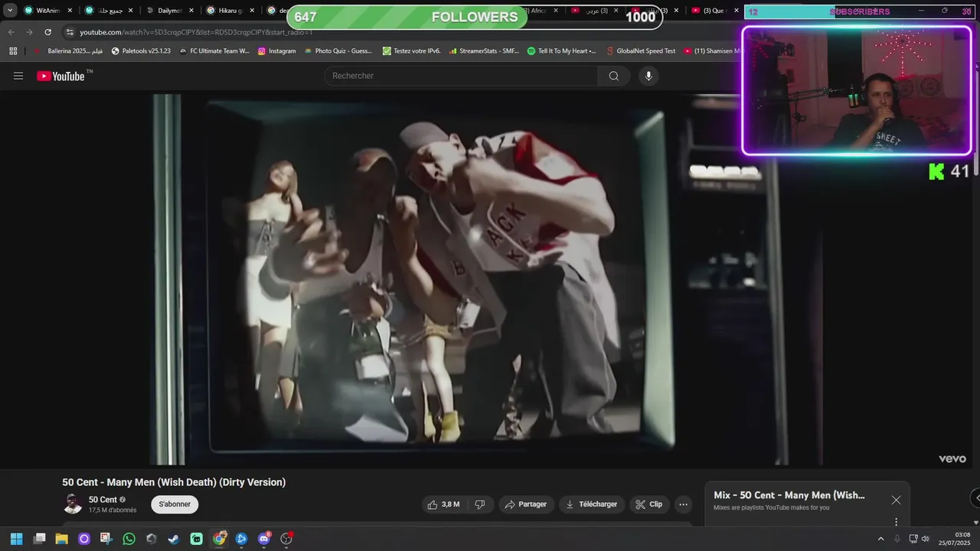Start voice search with microphone icon

(x=648, y=76)
